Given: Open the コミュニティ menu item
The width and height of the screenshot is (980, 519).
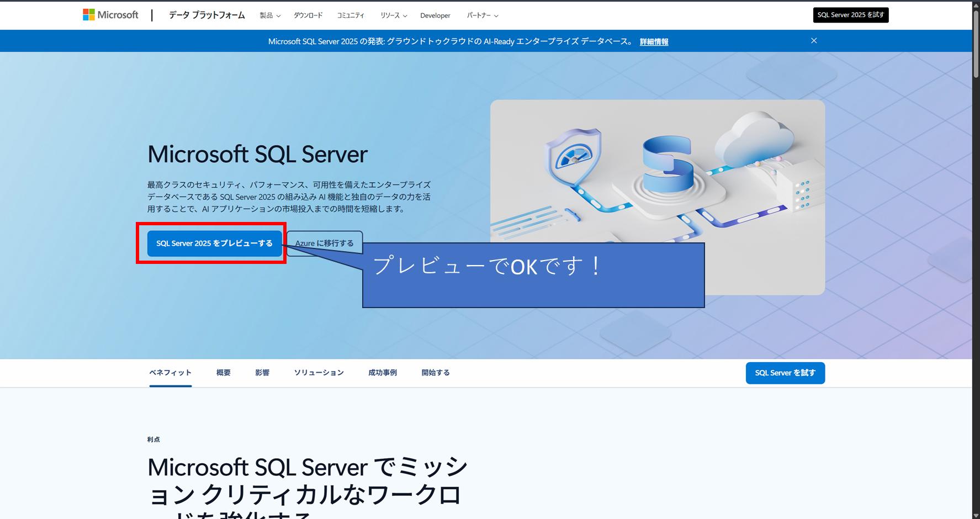Looking at the screenshot, I should [351, 15].
